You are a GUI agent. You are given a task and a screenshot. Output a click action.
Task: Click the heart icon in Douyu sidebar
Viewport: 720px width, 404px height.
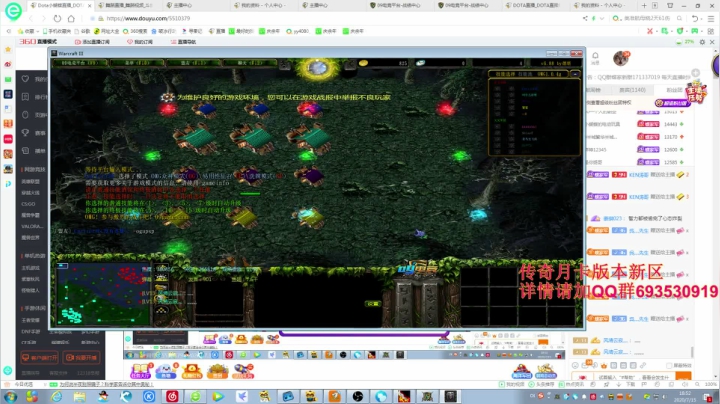(x=25, y=79)
